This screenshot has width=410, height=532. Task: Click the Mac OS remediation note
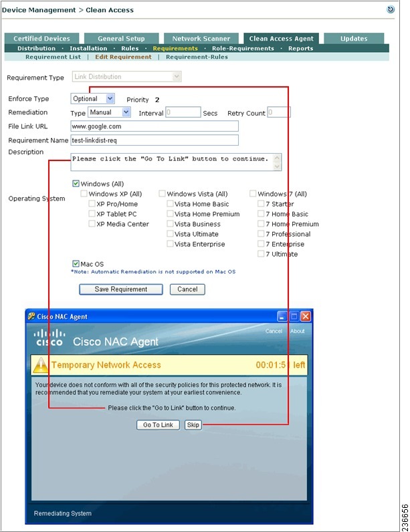(153, 271)
